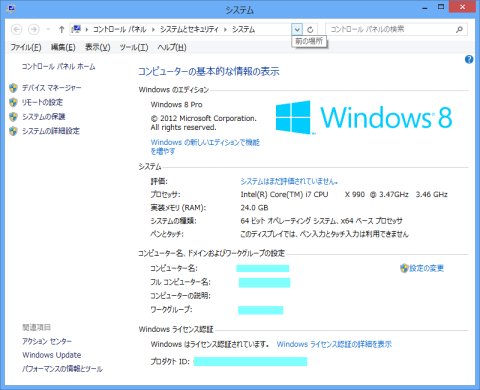Click the プロダクト ID label
480x390 pixels.
170,362
